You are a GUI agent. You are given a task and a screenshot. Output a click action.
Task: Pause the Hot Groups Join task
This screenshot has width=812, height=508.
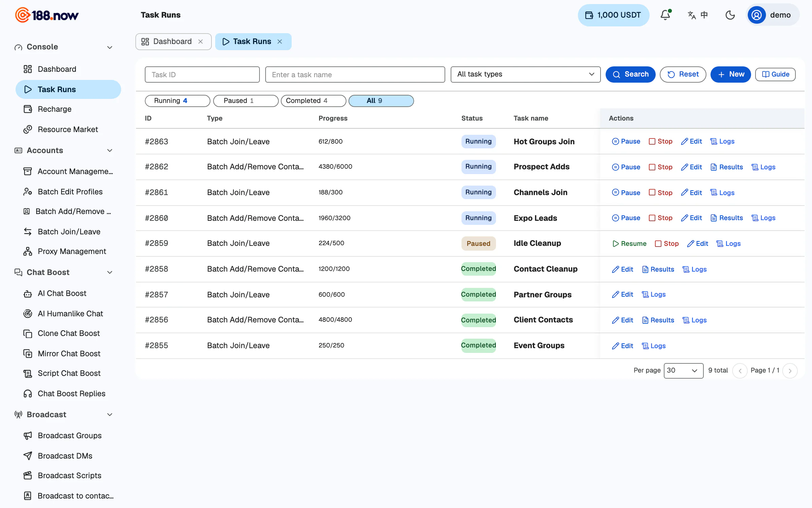[626, 141]
